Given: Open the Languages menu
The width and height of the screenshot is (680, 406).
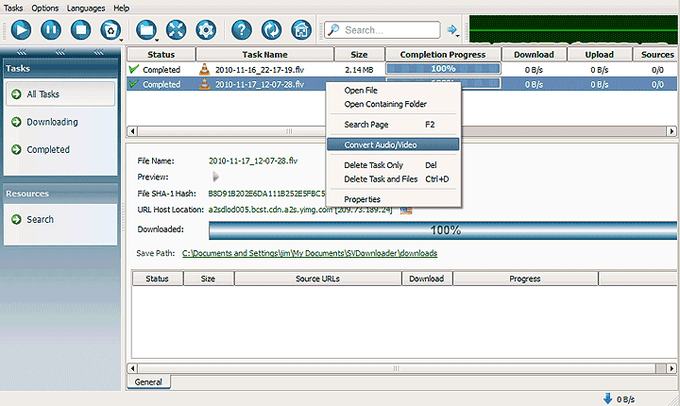Looking at the screenshot, I should tap(86, 8).
